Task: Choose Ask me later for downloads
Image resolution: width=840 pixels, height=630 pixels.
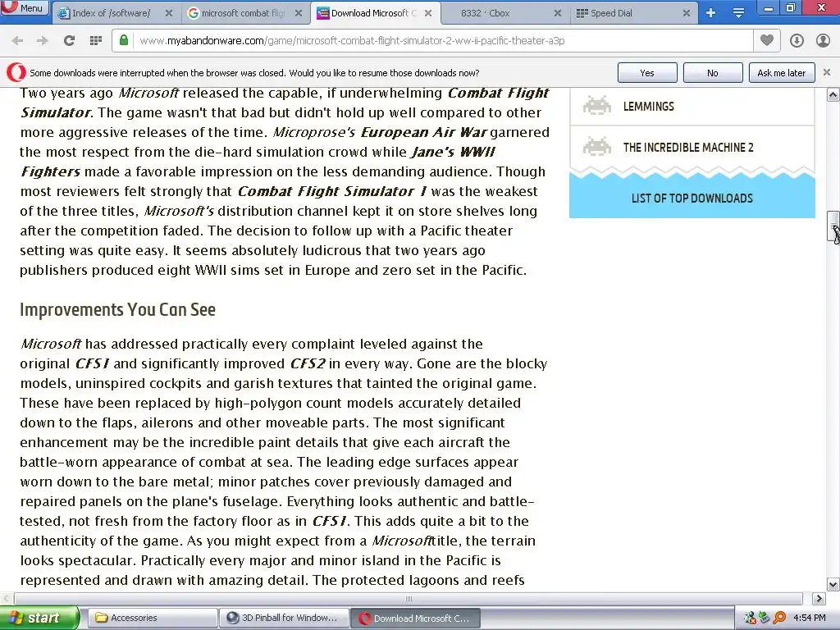Action: pyautogui.click(x=782, y=73)
